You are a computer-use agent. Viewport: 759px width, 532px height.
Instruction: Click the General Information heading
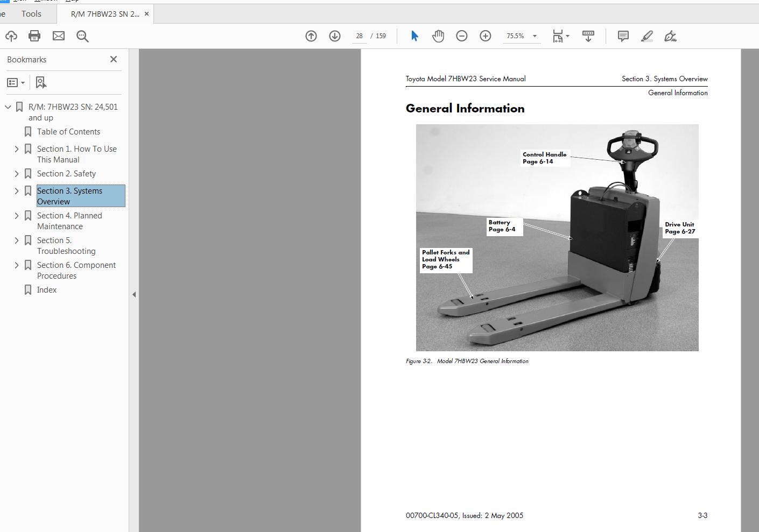point(465,108)
